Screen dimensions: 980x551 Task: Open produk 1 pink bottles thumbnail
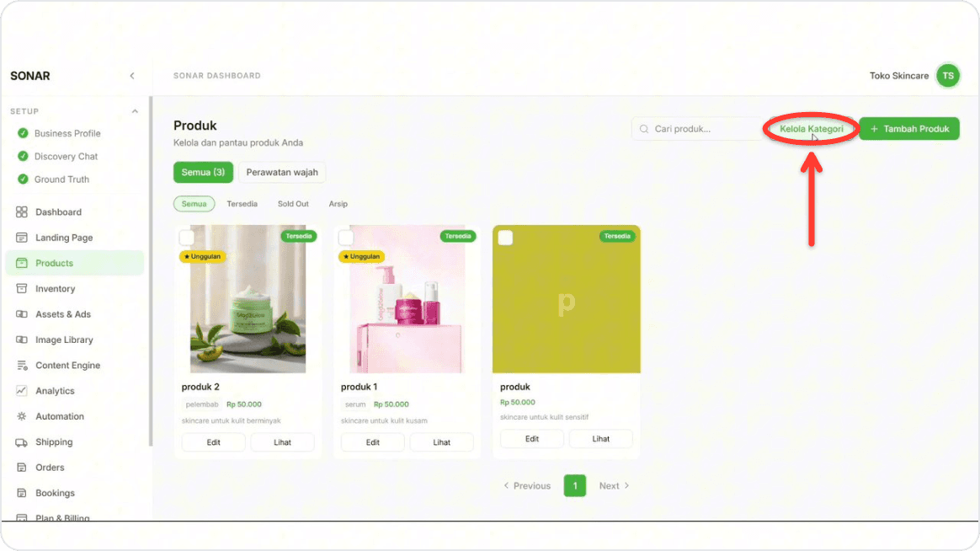tap(407, 299)
